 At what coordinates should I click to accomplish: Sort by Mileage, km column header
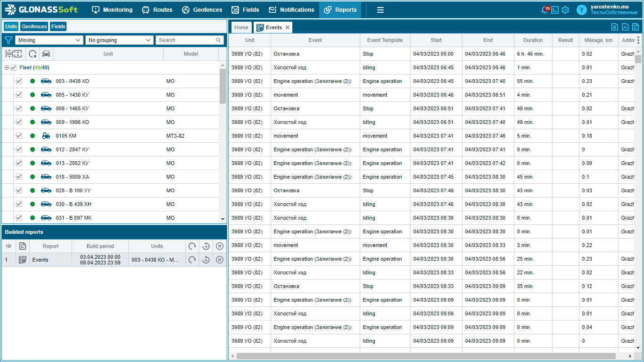tap(598, 40)
